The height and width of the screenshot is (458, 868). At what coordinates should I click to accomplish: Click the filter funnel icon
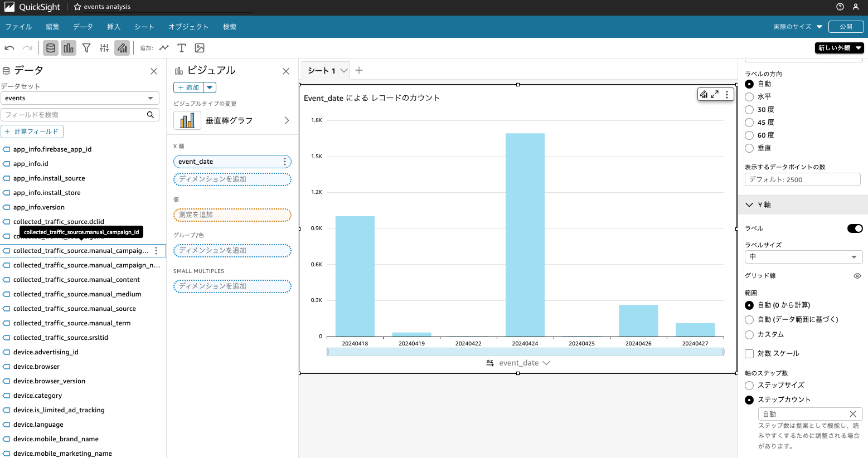tap(86, 48)
